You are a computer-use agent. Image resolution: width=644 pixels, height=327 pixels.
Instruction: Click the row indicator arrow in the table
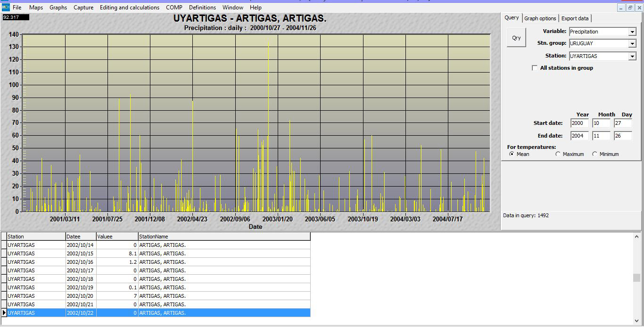pyautogui.click(x=4, y=313)
